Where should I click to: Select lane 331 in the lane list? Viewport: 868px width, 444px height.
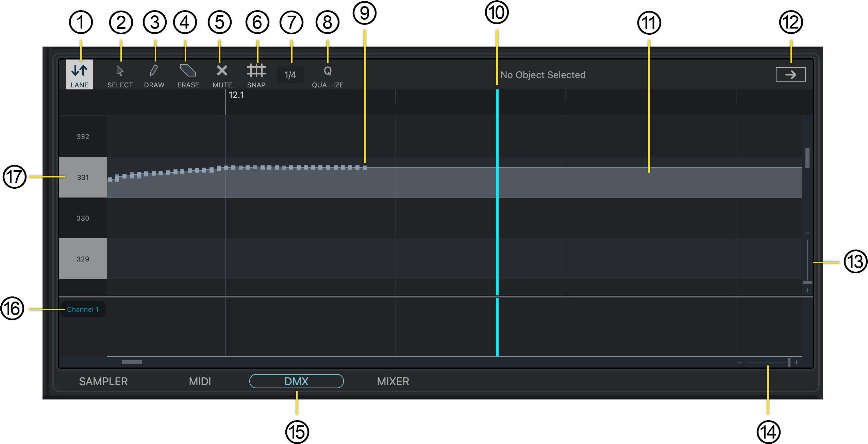point(83,177)
